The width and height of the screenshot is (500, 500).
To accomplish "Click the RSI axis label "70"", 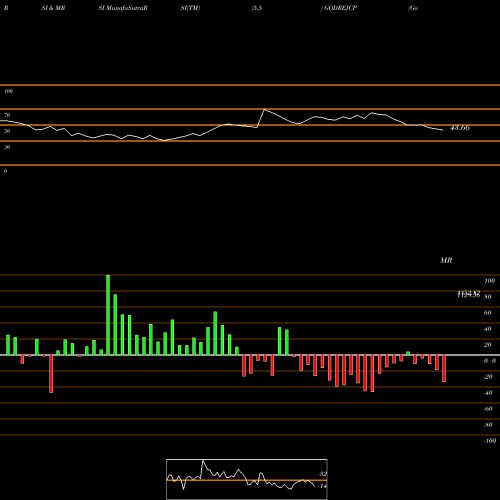I will tap(7, 115).
